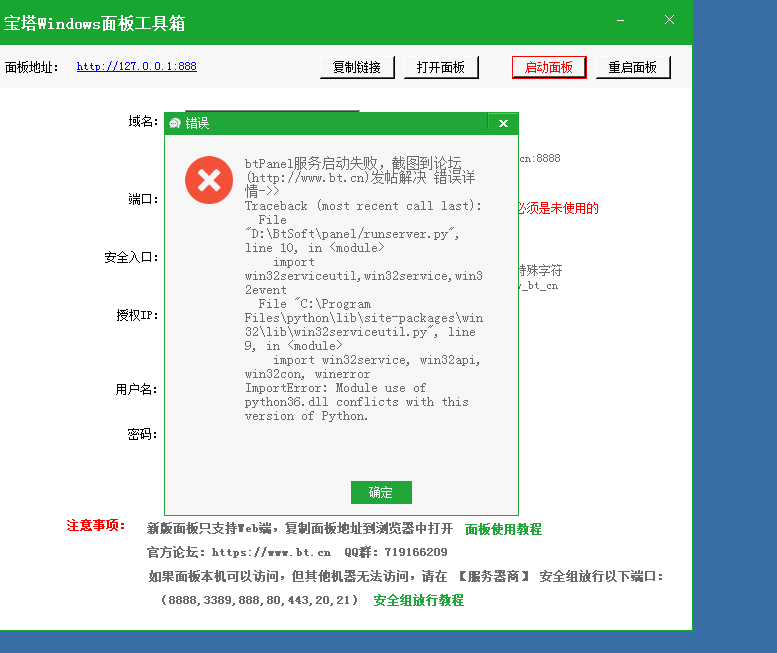Open the http://127.0.0.1:888 panel address link
Viewport: 777px width, 653px height.
(x=137, y=66)
